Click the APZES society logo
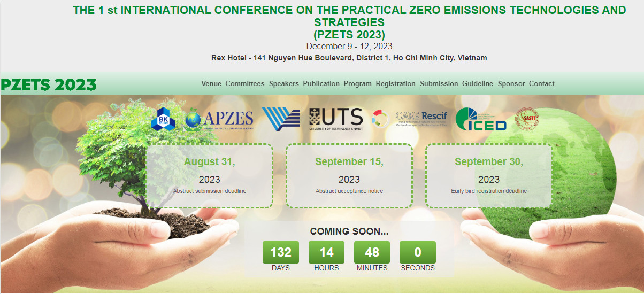Image resolution: width=644 pixels, height=294 pixels. pyautogui.click(x=218, y=120)
